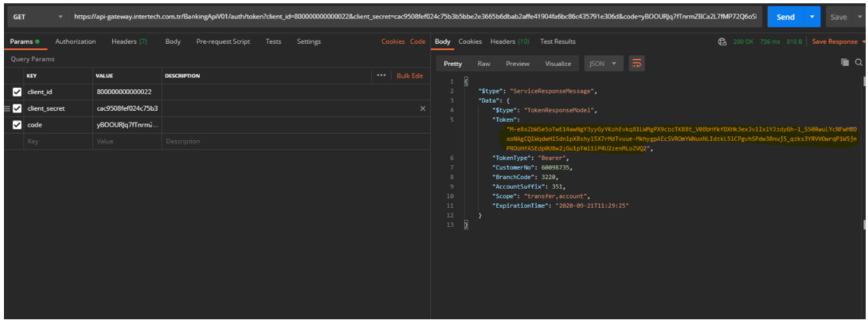Click the Bulk Edit link
The height and width of the screenshot is (324, 868).
[409, 76]
